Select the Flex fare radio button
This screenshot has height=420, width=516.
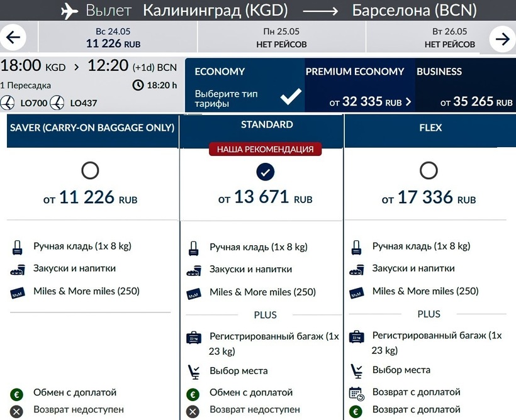pyautogui.click(x=429, y=170)
